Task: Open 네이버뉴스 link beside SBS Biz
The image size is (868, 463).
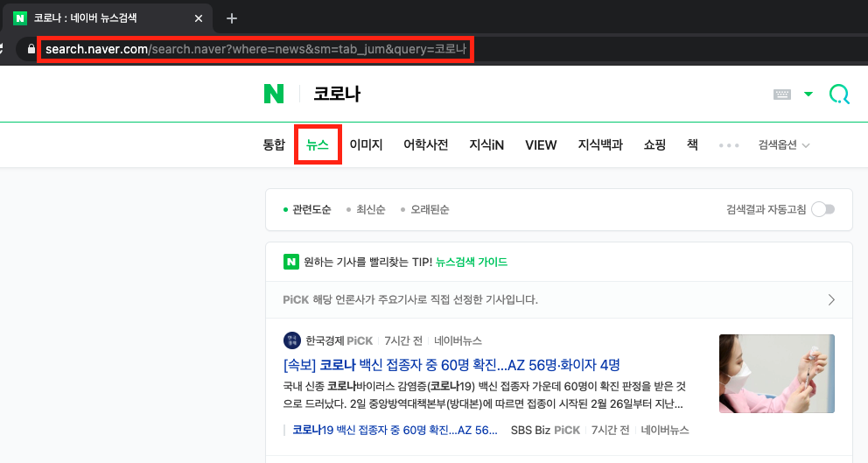Action: coord(665,430)
